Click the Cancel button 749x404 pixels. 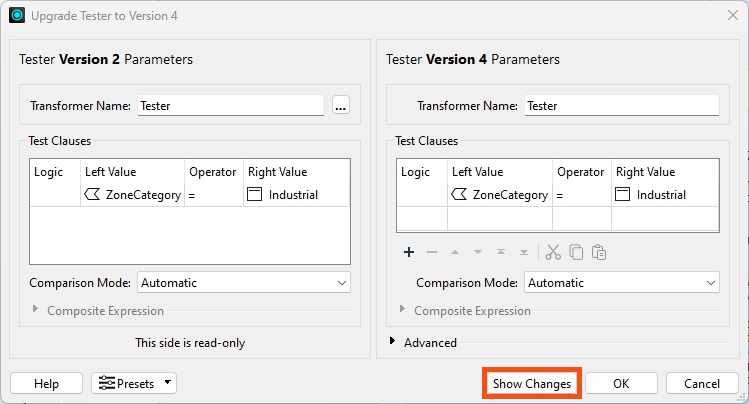pyautogui.click(x=702, y=383)
